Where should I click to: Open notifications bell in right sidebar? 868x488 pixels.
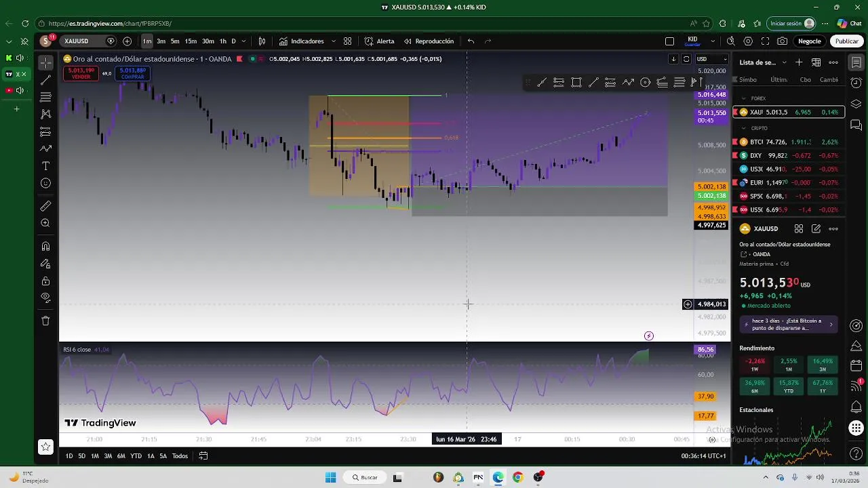tap(856, 407)
